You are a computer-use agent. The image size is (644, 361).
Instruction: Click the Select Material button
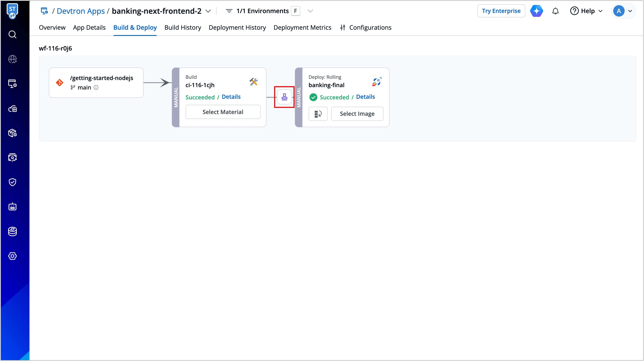click(222, 112)
